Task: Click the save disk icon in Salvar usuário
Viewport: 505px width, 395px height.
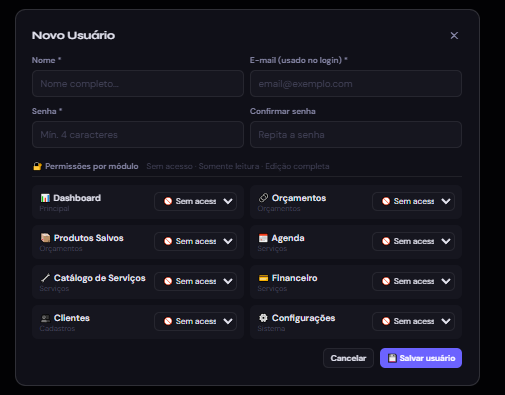Action: (392, 358)
